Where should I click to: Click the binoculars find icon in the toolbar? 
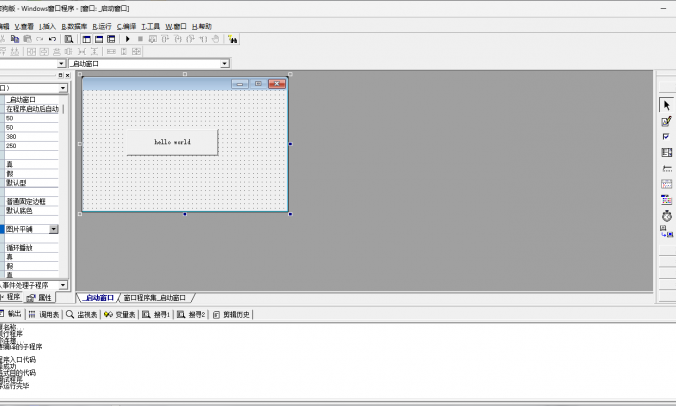(x=232, y=39)
